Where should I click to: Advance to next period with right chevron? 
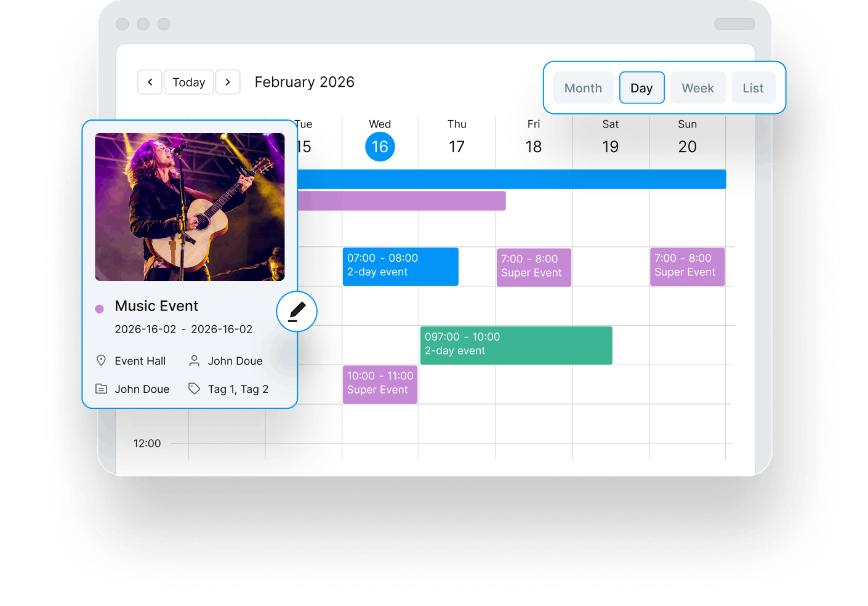(228, 82)
